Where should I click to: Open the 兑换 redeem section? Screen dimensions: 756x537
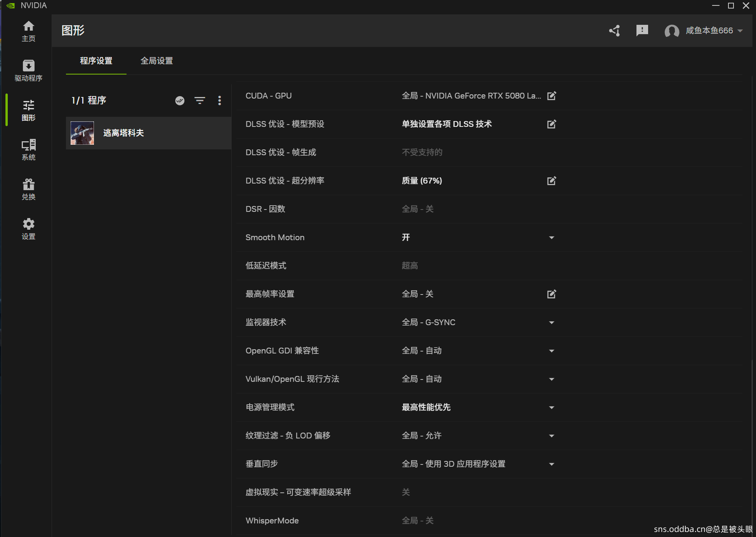pos(28,189)
